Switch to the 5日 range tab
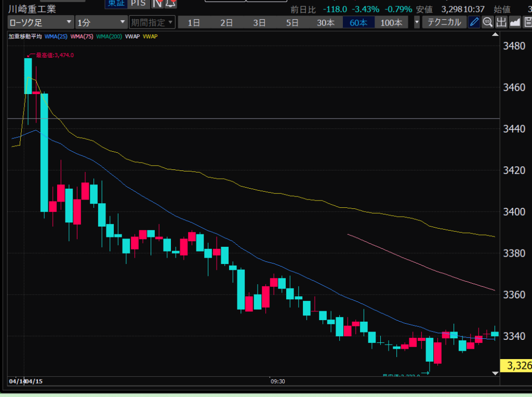This screenshot has height=397, width=532. click(292, 22)
